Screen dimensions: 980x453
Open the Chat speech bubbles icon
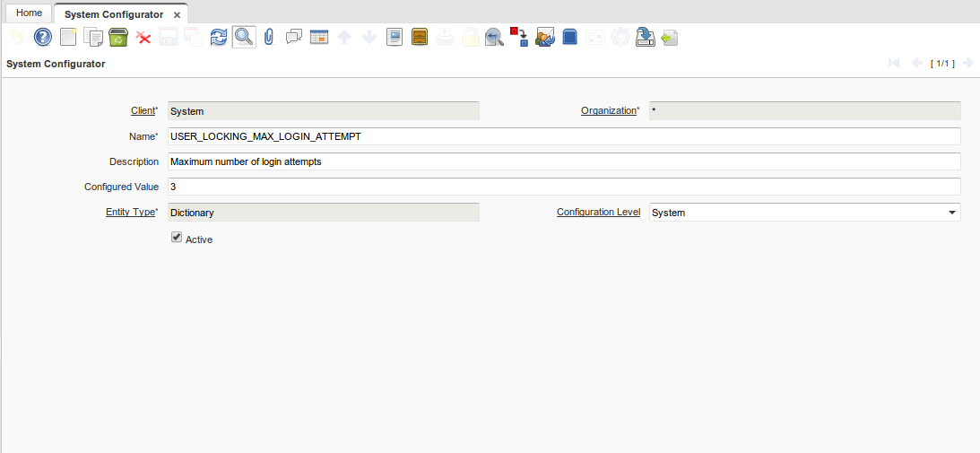[x=293, y=37]
